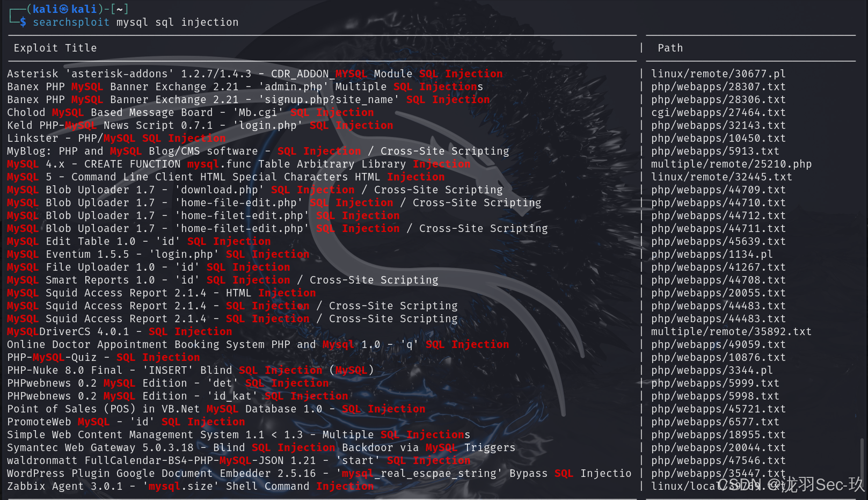The image size is (868, 500).
Task: Click Point of Sales (POS) VB.Net title
Action: click(x=216, y=409)
